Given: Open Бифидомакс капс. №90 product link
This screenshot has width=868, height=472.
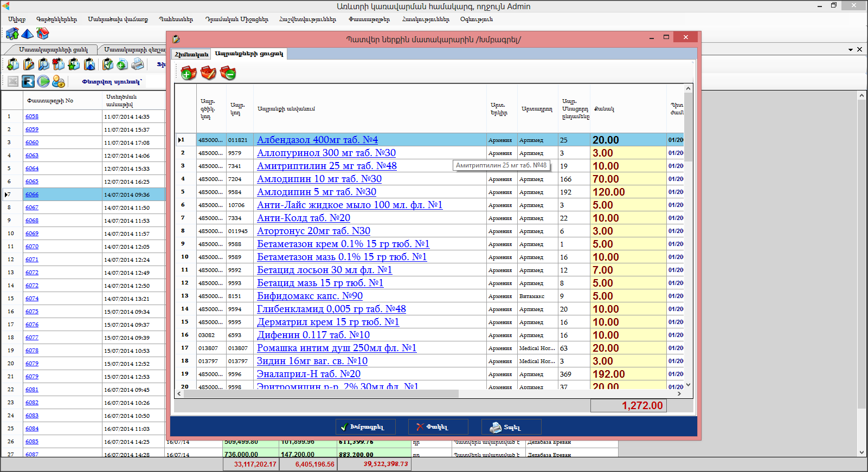Looking at the screenshot, I should pyautogui.click(x=310, y=296).
